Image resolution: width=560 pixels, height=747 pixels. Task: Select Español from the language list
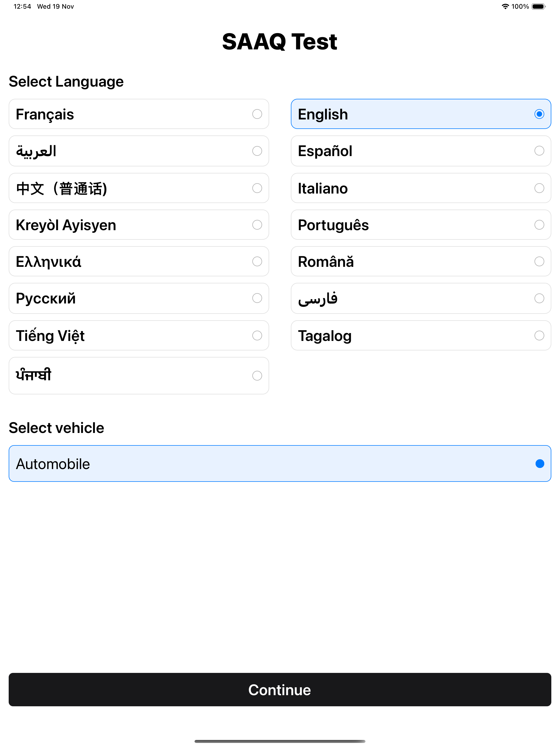(x=421, y=151)
